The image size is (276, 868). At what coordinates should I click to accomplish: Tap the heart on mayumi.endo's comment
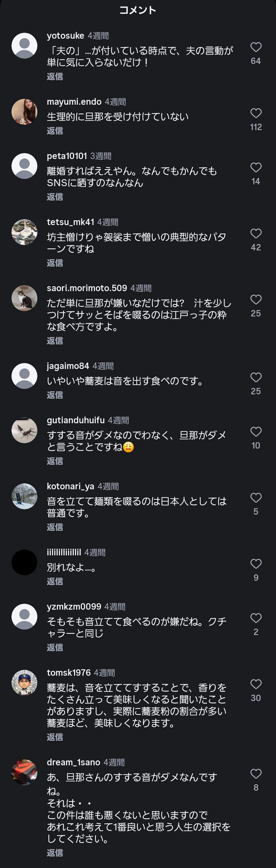[x=256, y=113]
